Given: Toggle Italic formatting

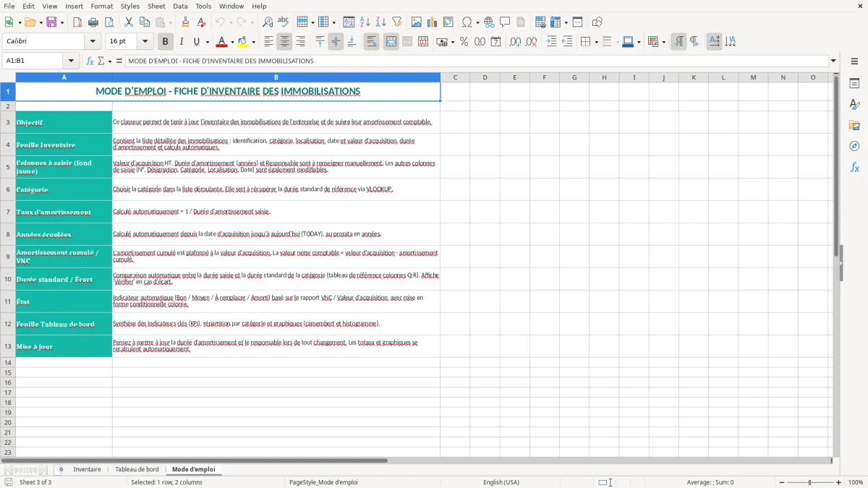Looking at the screenshot, I should [182, 42].
